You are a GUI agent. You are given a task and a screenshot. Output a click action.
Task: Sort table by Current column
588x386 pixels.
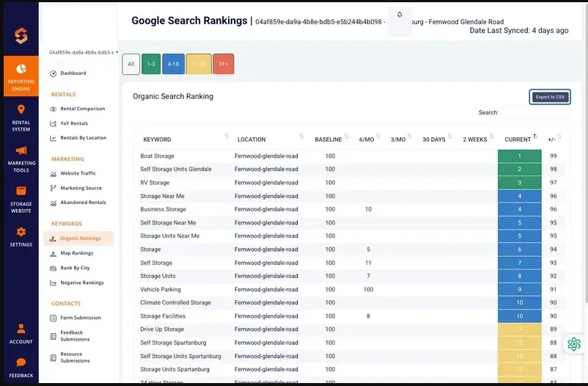click(535, 136)
